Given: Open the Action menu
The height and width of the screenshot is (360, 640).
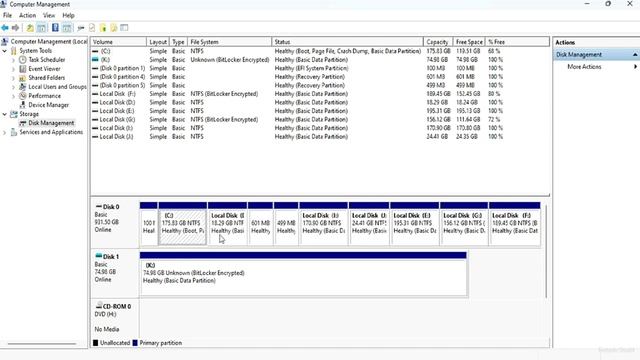Looking at the screenshot, I should point(27,16).
